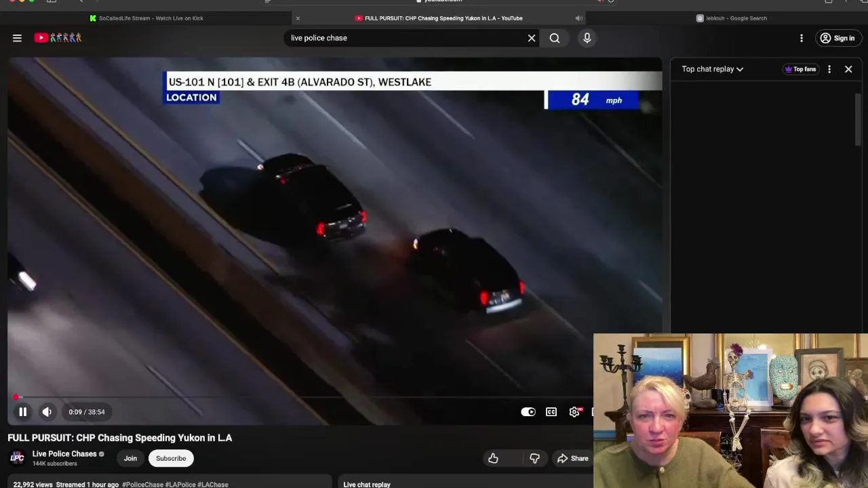The height and width of the screenshot is (488, 868).
Task: Open the Live Police Chases channel name link
Action: point(64,453)
